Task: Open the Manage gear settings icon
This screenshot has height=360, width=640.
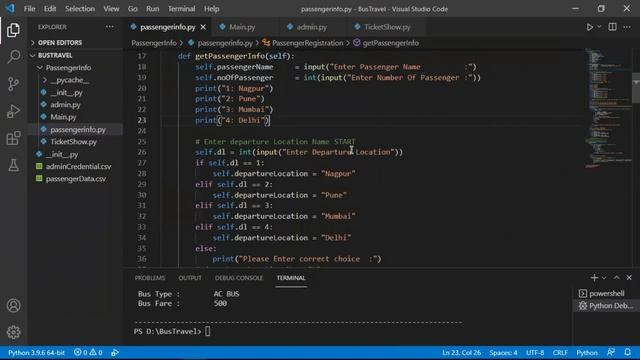Action: pos(13,332)
